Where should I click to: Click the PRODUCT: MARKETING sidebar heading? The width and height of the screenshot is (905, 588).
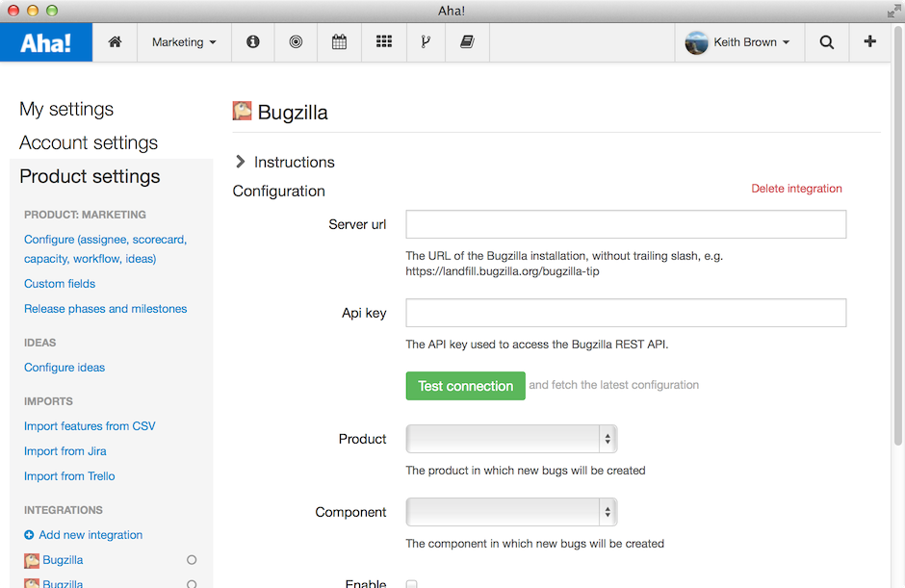coord(85,215)
